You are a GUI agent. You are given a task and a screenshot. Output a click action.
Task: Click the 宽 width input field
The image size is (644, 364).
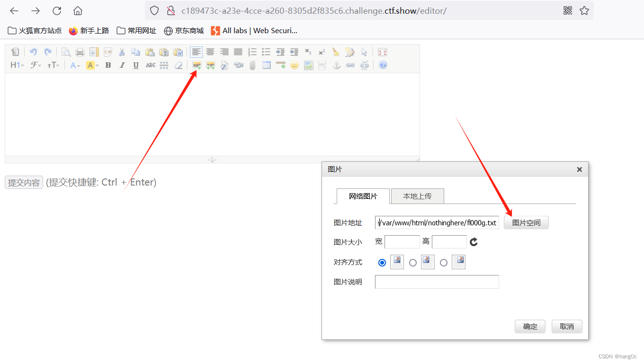click(402, 242)
